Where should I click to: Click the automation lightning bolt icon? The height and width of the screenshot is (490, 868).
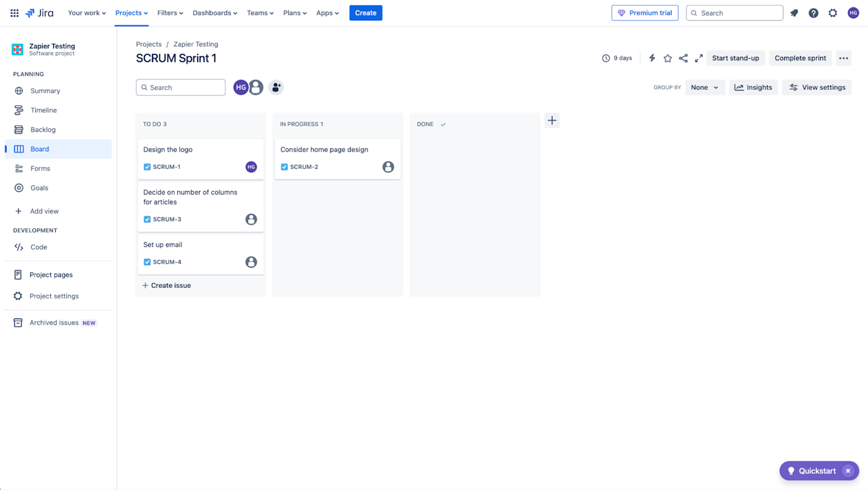[652, 58]
